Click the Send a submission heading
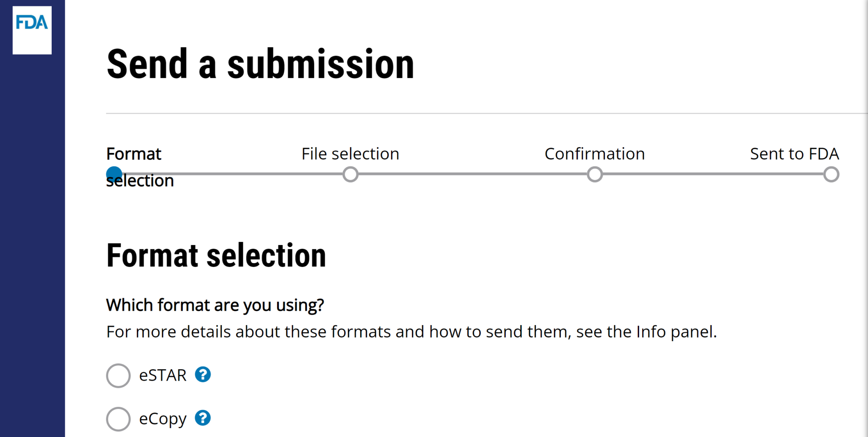The image size is (868, 437). point(261,64)
